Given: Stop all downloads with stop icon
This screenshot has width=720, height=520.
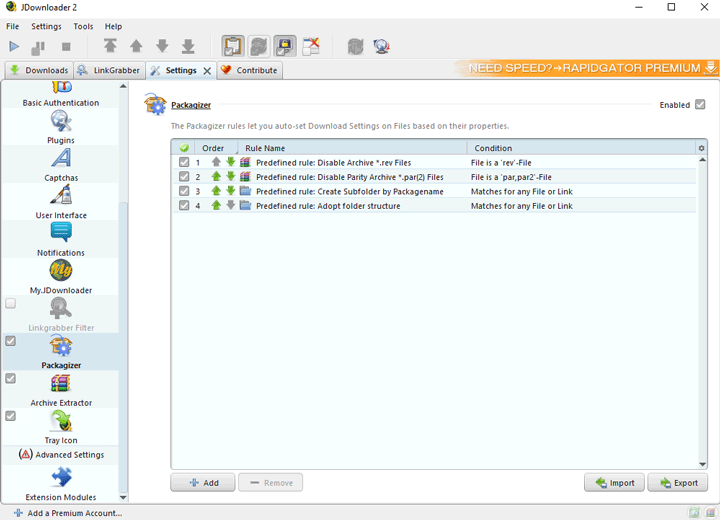Looking at the screenshot, I should (66, 46).
